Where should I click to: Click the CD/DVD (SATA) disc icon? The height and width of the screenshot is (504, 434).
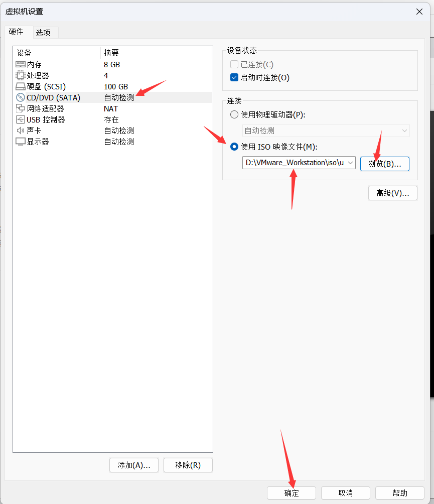(20, 97)
